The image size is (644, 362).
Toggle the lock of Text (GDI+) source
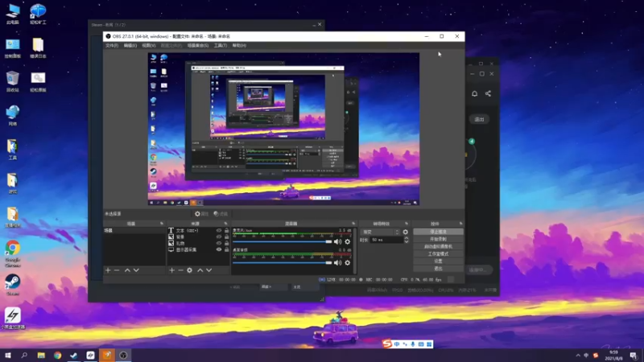point(226,231)
